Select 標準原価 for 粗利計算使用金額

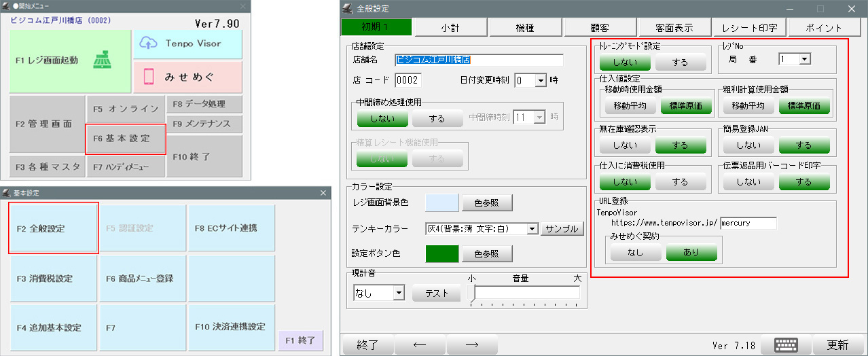(x=804, y=106)
